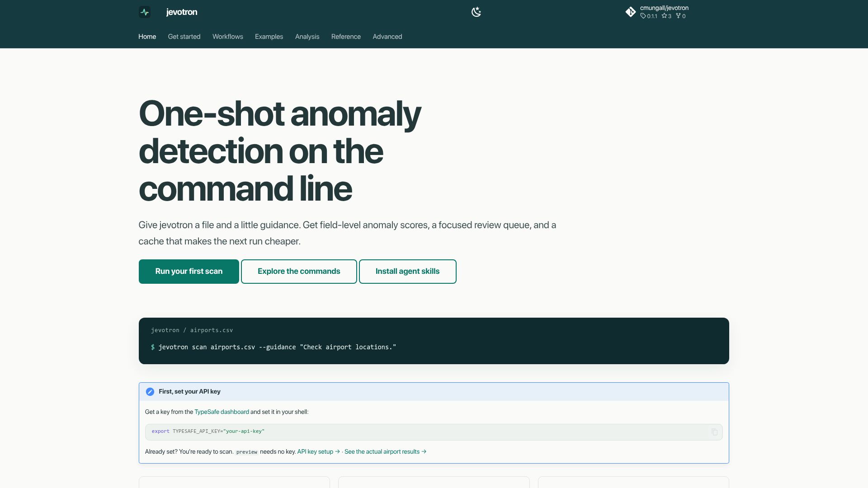Click the git repository diamond icon
This screenshot has height=488, width=868.
point(631,12)
